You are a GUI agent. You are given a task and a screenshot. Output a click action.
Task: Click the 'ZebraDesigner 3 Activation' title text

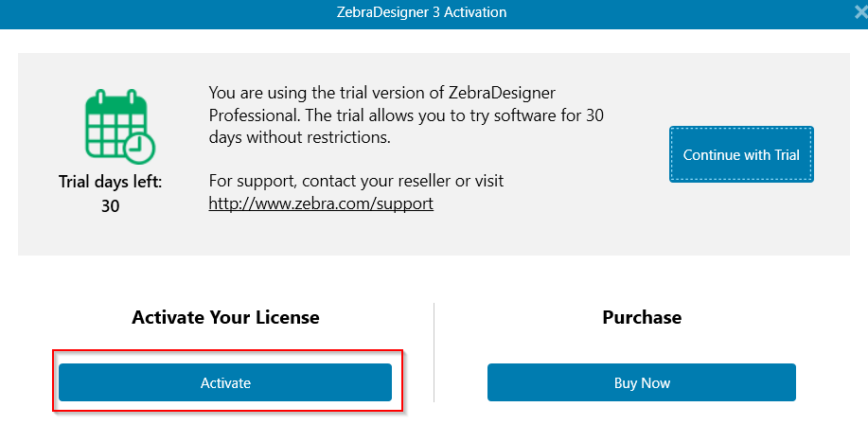coord(421,12)
